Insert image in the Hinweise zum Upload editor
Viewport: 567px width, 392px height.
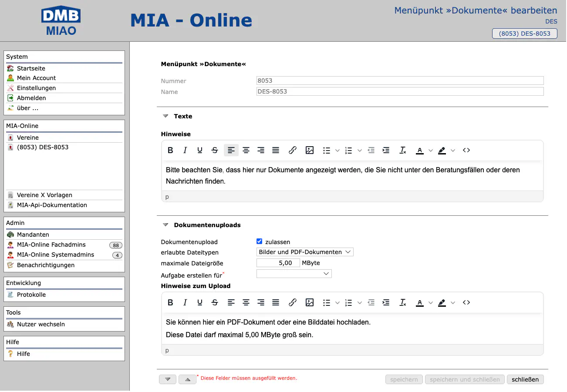click(310, 303)
